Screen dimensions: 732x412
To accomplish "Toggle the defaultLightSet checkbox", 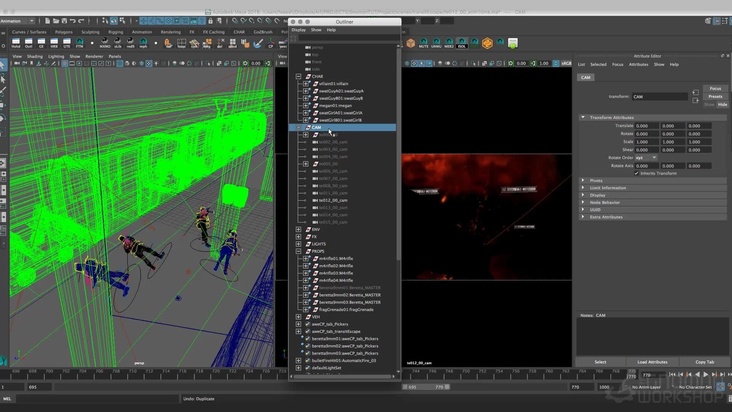I will click(306, 367).
